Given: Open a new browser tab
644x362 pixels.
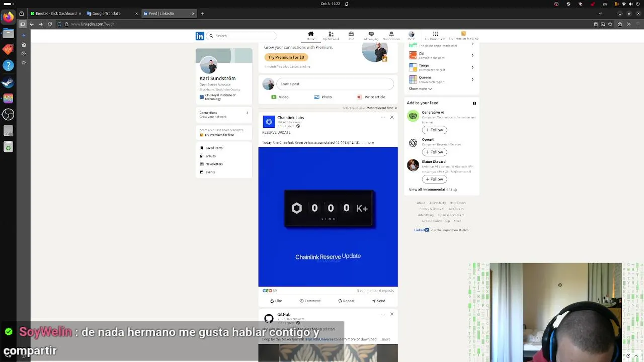Looking at the screenshot, I should pos(203,14).
